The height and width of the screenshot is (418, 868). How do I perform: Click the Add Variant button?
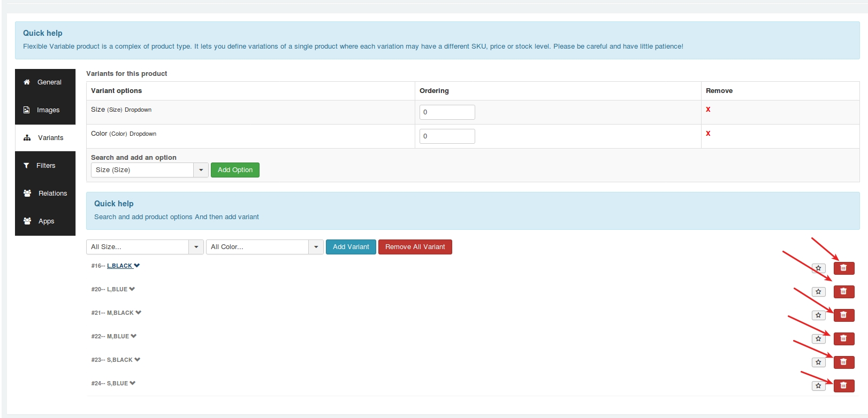pyautogui.click(x=351, y=247)
